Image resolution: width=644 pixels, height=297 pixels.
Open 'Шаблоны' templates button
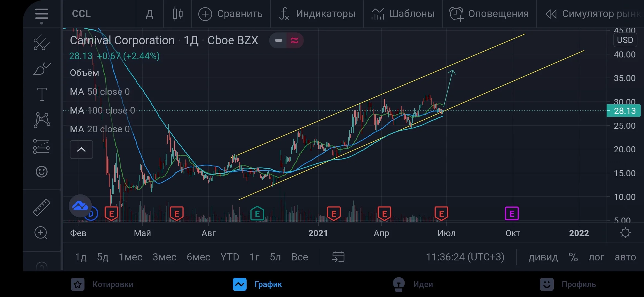(403, 14)
